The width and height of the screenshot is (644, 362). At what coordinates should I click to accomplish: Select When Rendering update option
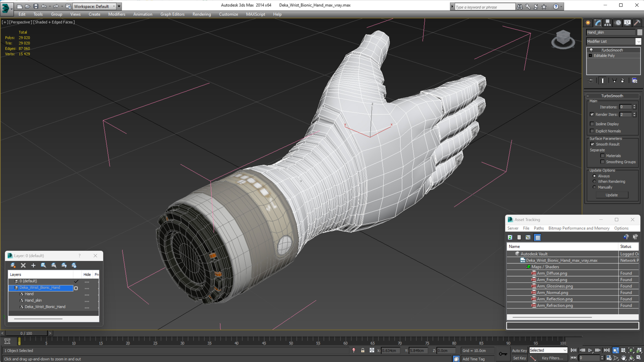pyautogui.click(x=594, y=181)
